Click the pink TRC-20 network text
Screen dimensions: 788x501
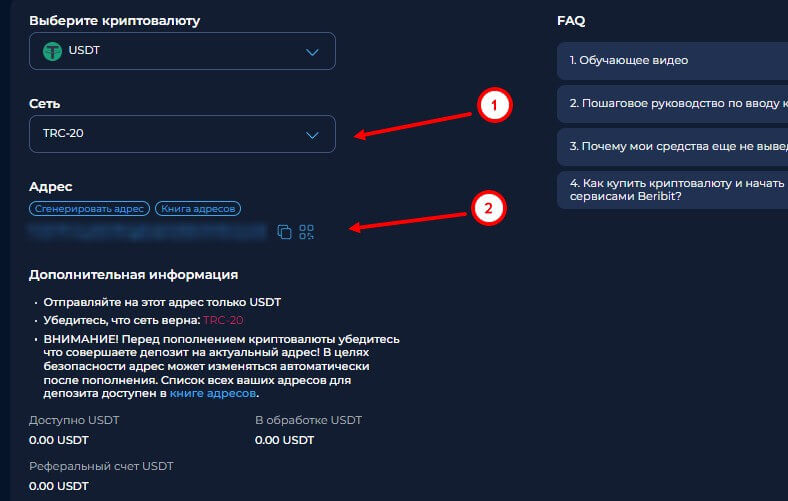[x=223, y=320]
